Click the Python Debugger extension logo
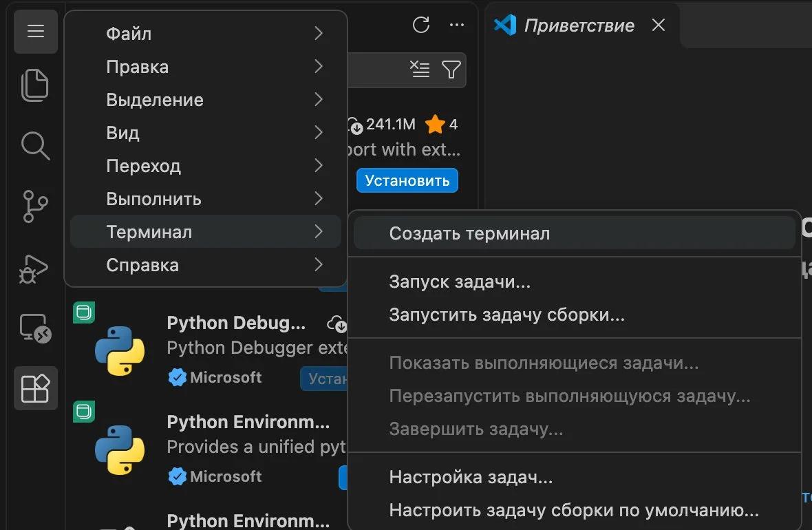 120,351
